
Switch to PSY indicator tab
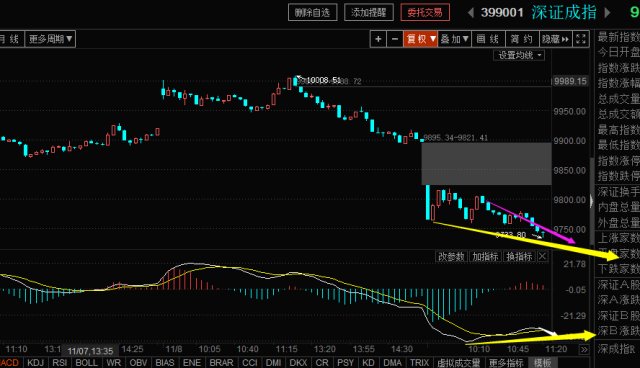[345, 363]
